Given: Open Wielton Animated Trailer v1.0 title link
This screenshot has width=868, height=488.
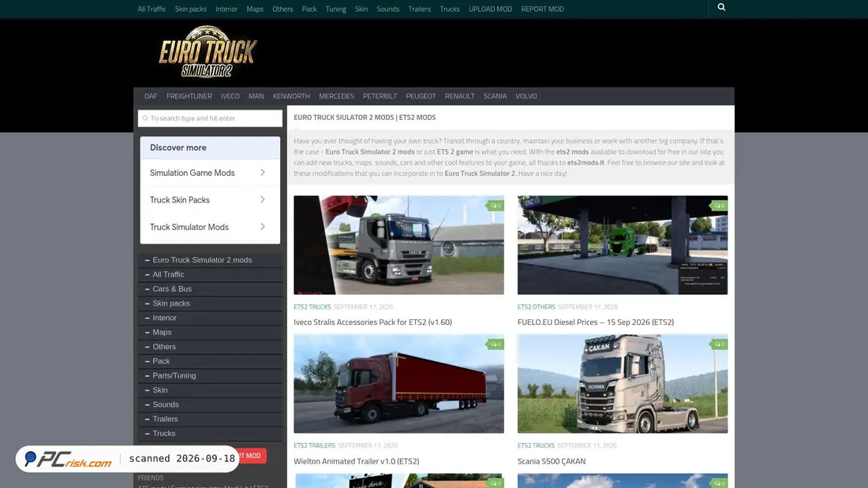Looking at the screenshot, I should tap(357, 461).
